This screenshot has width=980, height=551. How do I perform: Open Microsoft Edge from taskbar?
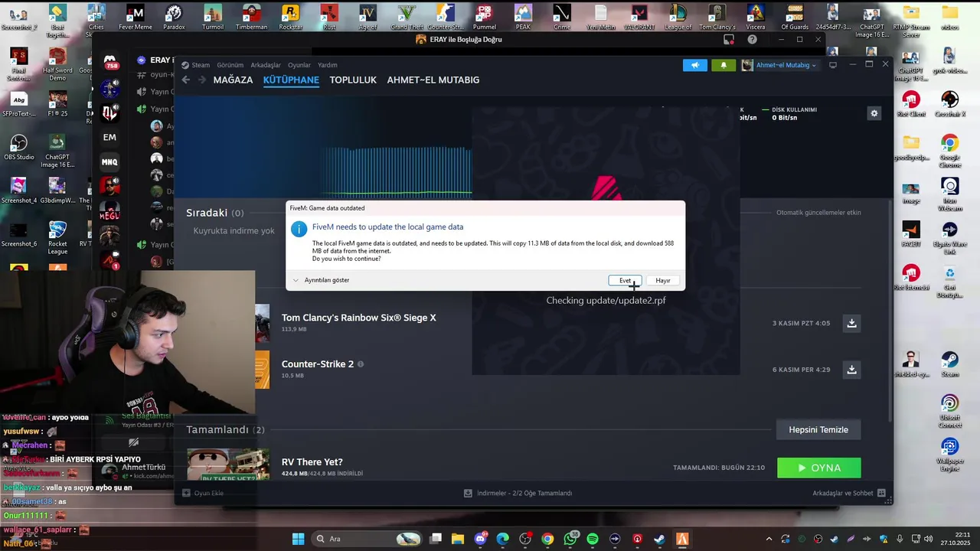tap(502, 539)
